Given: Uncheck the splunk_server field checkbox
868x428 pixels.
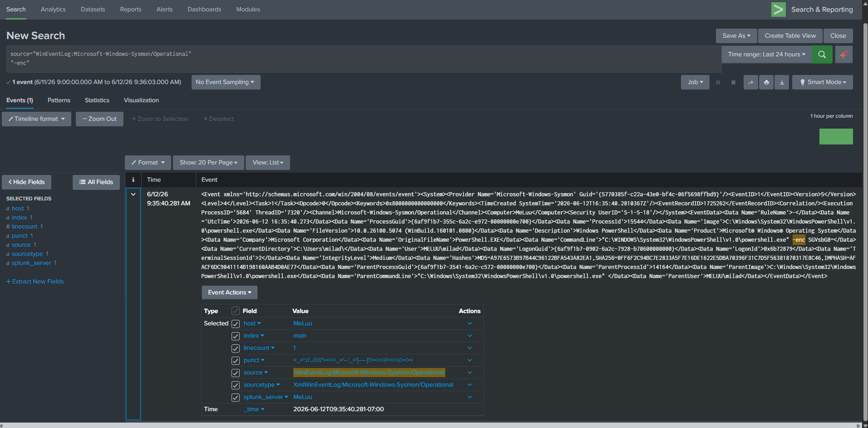Looking at the screenshot, I should tap(236, 398).
